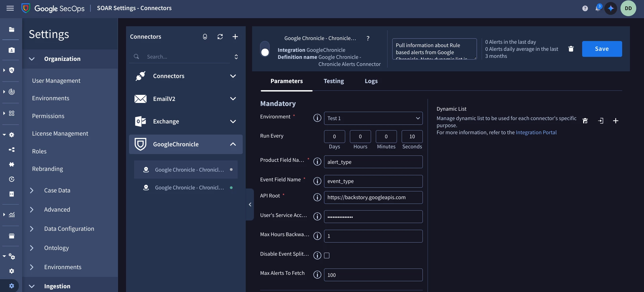The image size is (644, 292).
Task: Expand the EmailV2 integration group
Action: pos(233,99)
